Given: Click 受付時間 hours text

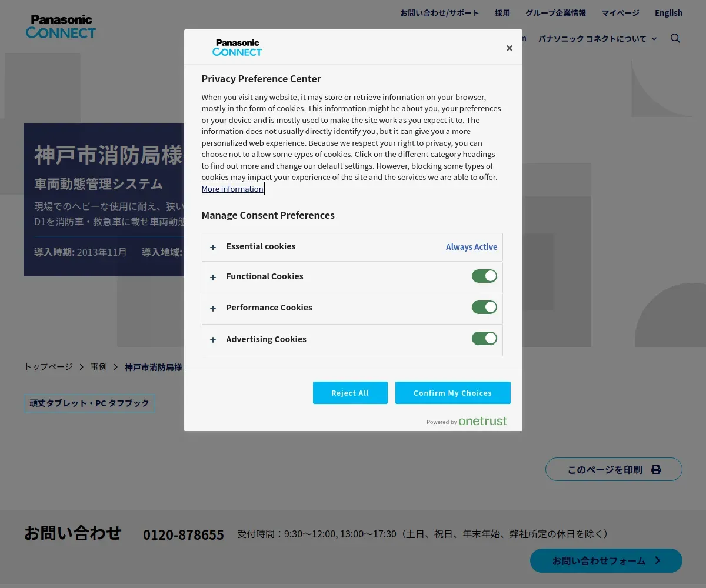Looking at the screenshot, I should [x=422, y=534].
